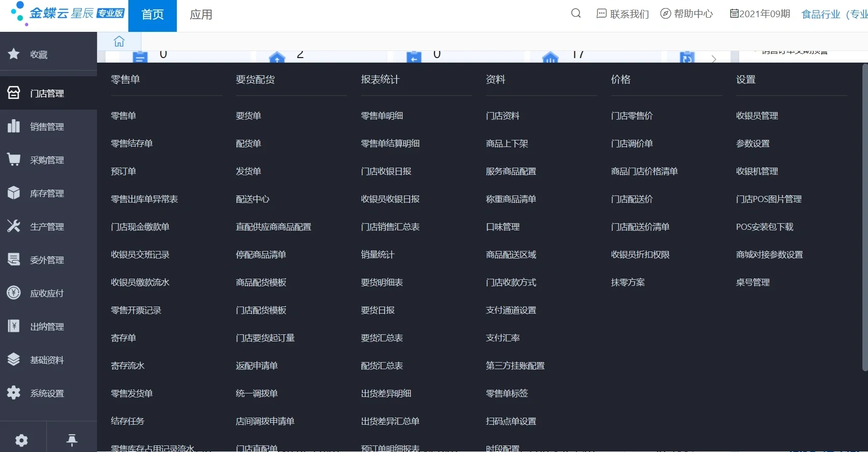Open 门店收银日报 report link
The height and width of the screenshot is (452, 868).
[386, 171]
